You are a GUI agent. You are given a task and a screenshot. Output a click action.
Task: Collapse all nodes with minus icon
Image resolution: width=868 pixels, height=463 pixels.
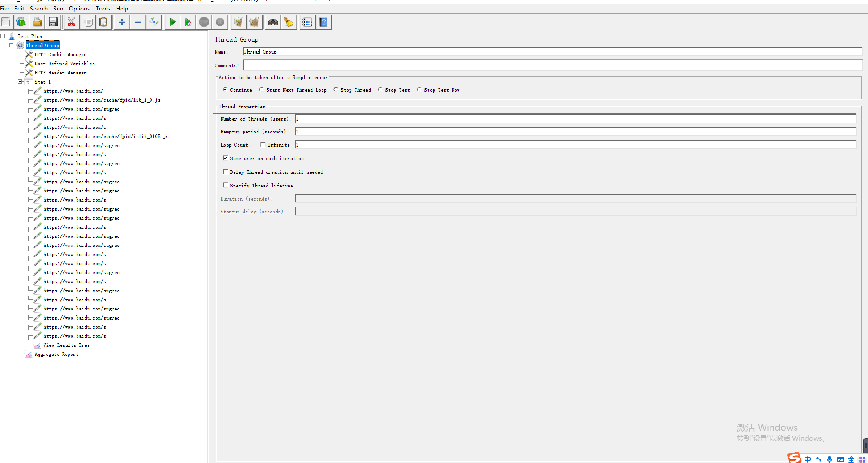138,22
